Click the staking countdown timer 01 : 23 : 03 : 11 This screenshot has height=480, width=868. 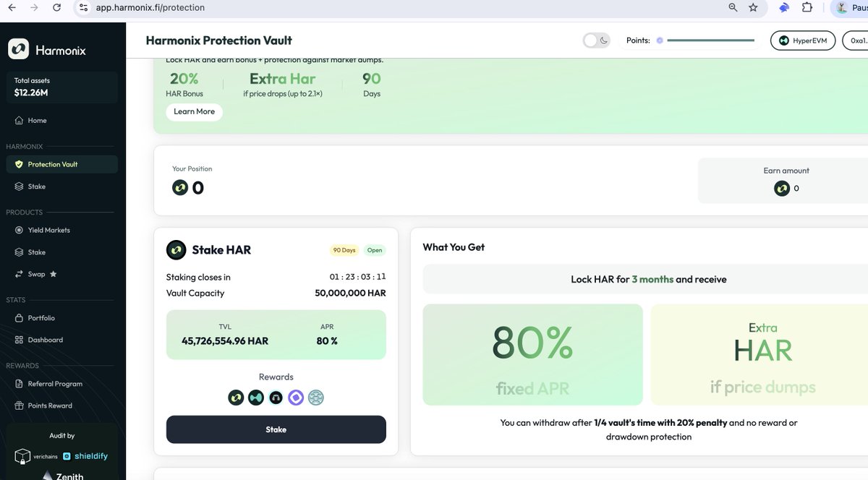coord(358,277)
